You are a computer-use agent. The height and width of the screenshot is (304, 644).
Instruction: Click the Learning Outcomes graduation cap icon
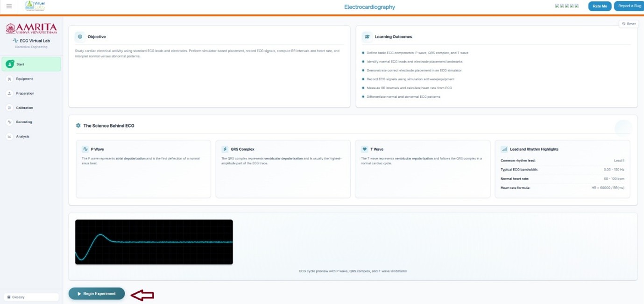(x=367, y=37)
